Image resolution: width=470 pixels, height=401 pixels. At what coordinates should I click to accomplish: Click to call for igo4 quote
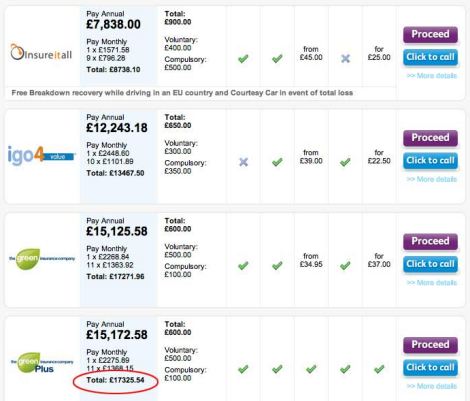[430, 160]
